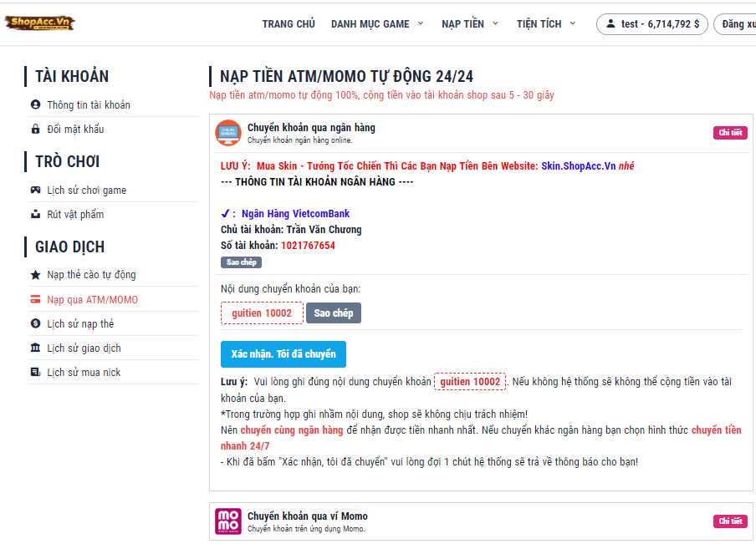The width and height of the screenshot is (756, 544).
Task: Open Lịch sử giao dịch
Action: click(84, 348)
